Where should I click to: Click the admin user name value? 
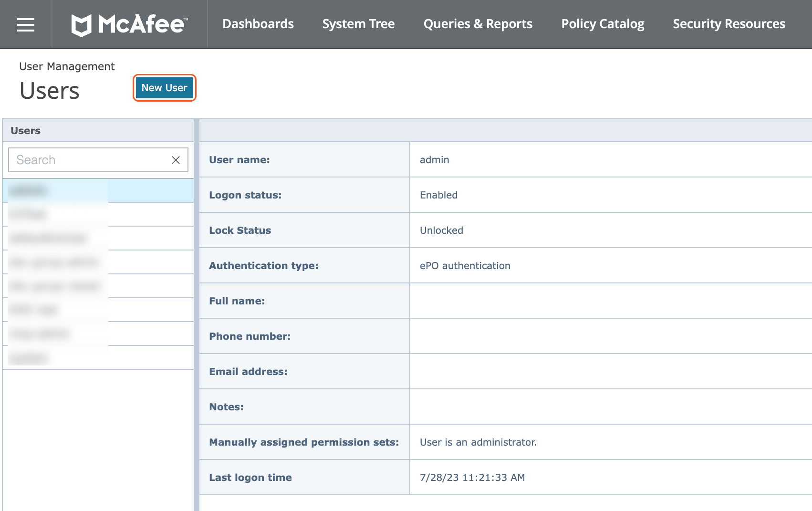click(434, 160)
